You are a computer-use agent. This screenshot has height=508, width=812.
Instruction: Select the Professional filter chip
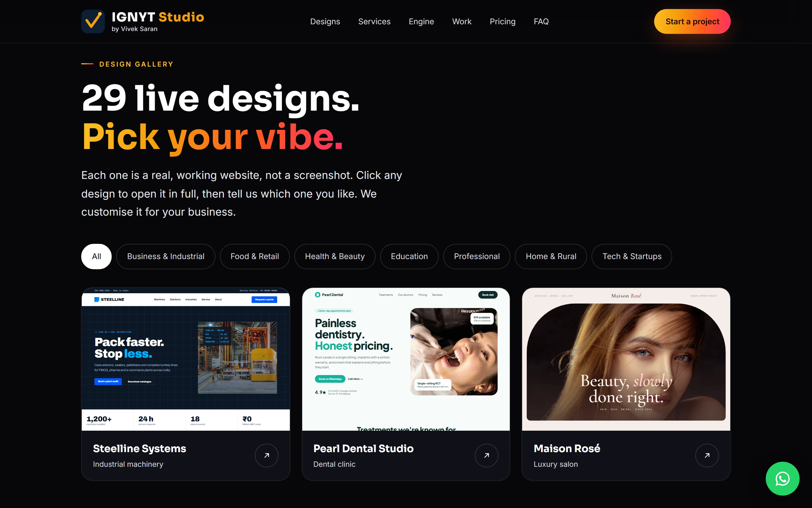(x=476, y=256)
